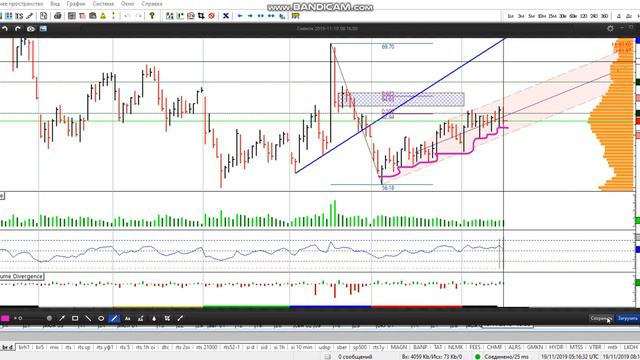Switch to the MAGN tab

point(399,347)
